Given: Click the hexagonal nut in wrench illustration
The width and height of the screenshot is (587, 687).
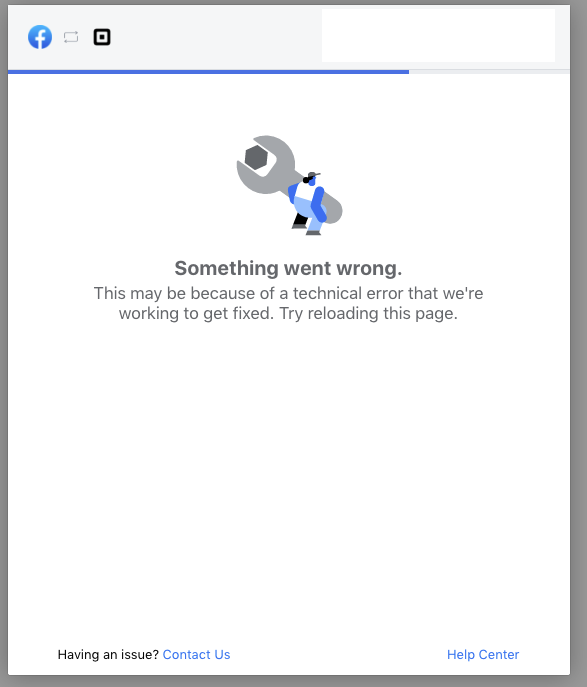Looking at the screenshot, I should pos(256,158).
